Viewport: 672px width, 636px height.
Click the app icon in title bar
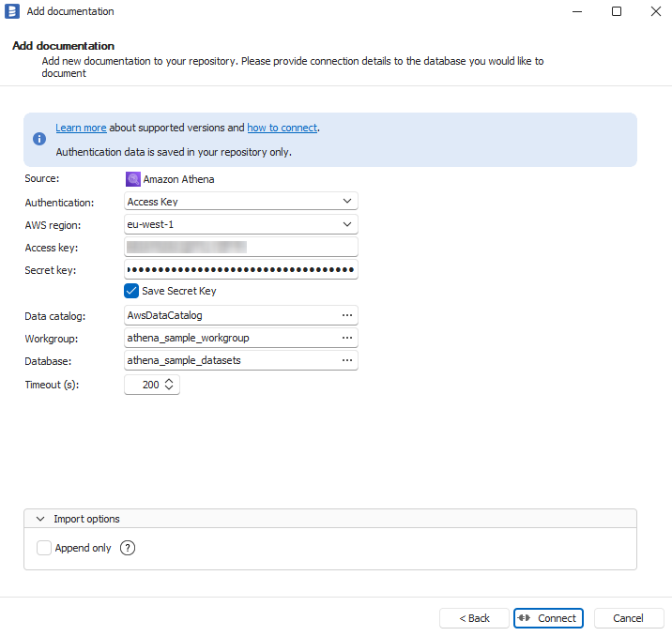12,12
